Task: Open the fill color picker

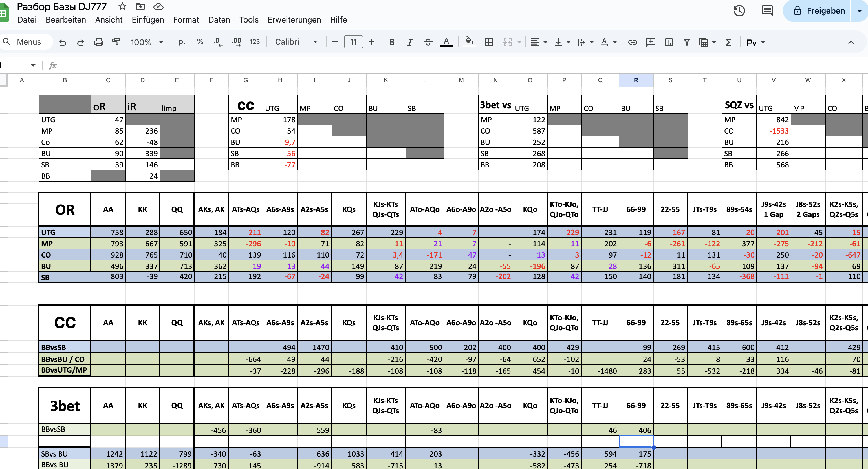Action: tap(469, 42)
